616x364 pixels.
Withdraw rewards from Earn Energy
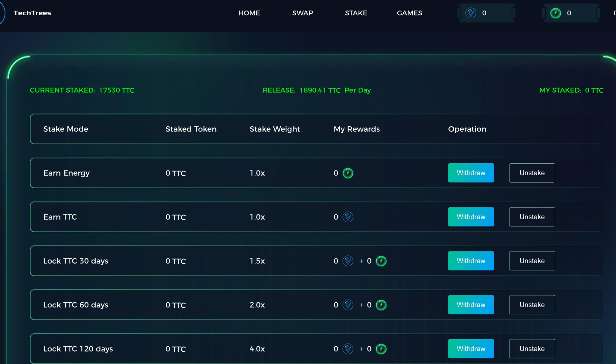coord(471,173)
